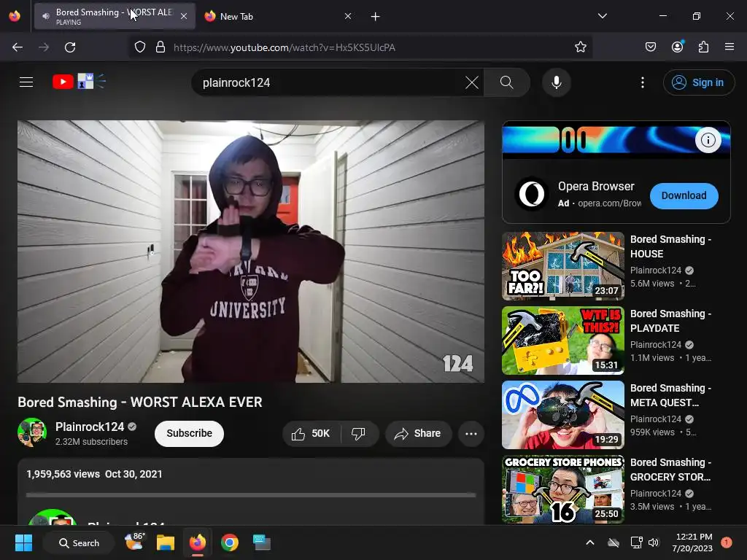Viewport: 747px width, 560px height.
Task: Open the Bored Smashing - PLAYDATE title
Action: tap(671, 321)
